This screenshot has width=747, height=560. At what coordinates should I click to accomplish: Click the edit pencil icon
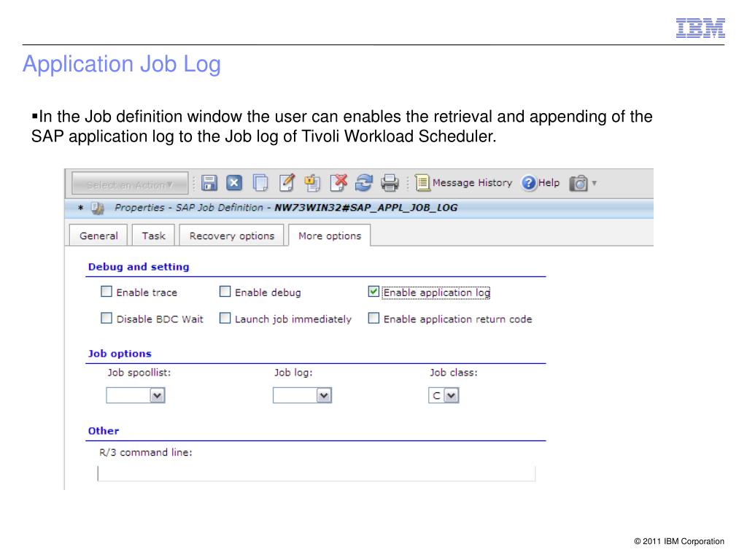287,182
